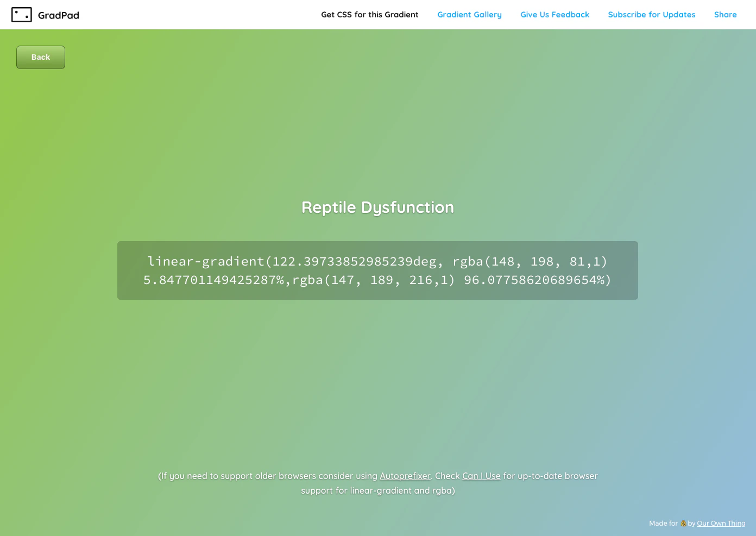
Task: Open the Gradient Gallery link
Action: coord(469,15)
